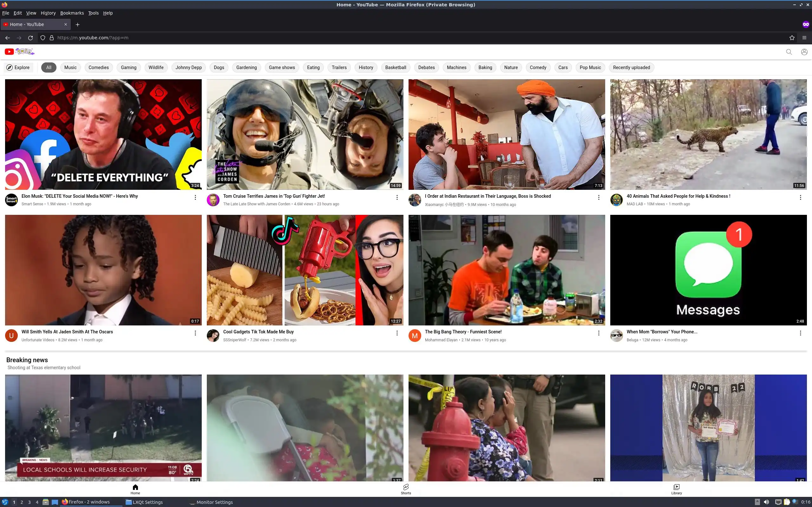
Task: Open YouTube search magnifier icon
Action: point(789,52)
